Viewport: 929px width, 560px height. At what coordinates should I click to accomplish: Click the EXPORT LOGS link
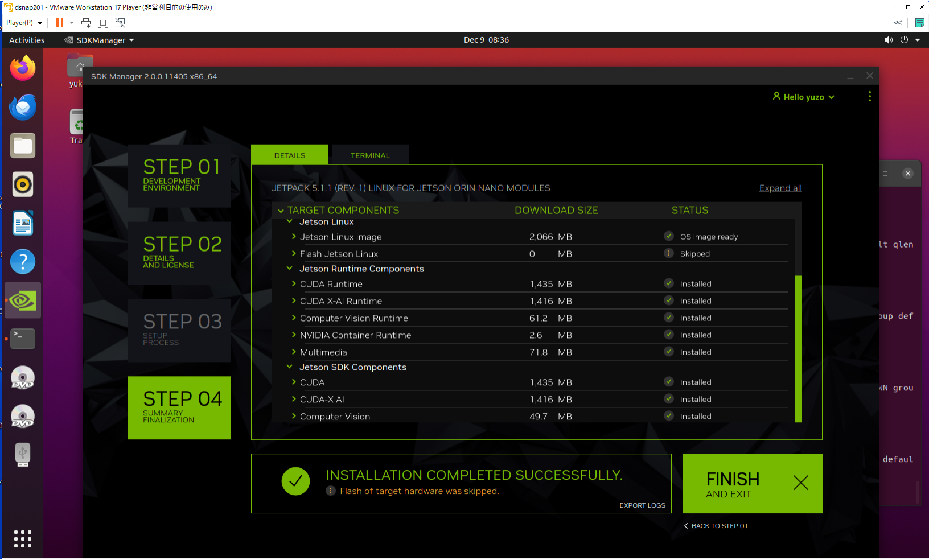(x=642, y=505)
